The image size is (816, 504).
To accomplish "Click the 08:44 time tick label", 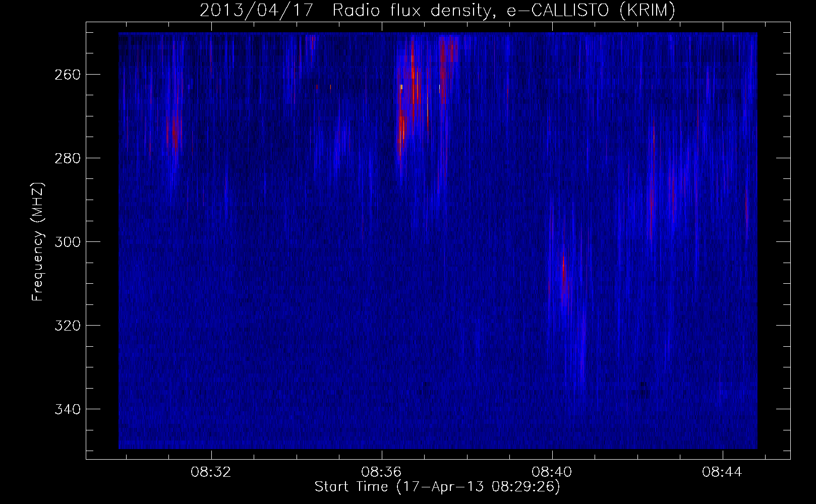I will click(723, 472).
